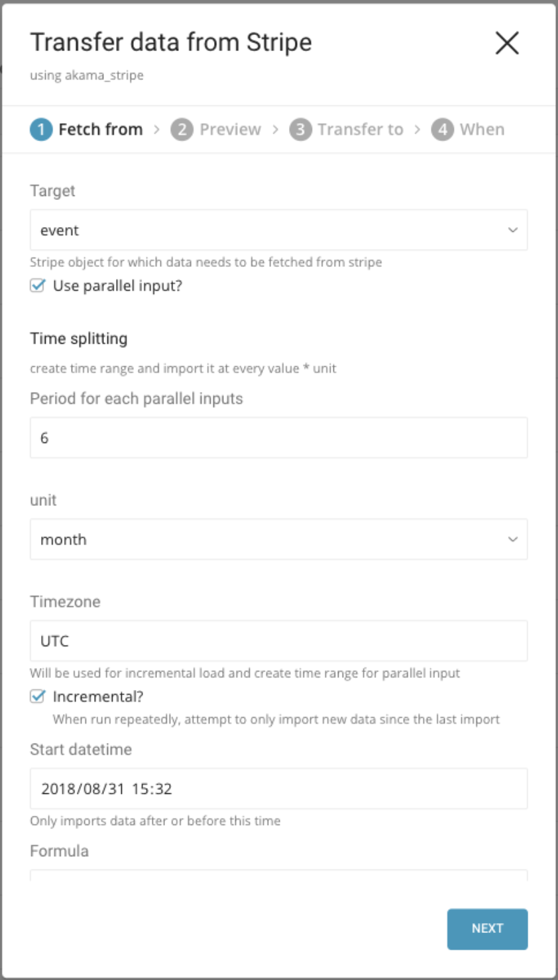This screenshot has width=558, height=980.
Task: Click the chevron arrow after Transfer to
Action: coord(418,129)
